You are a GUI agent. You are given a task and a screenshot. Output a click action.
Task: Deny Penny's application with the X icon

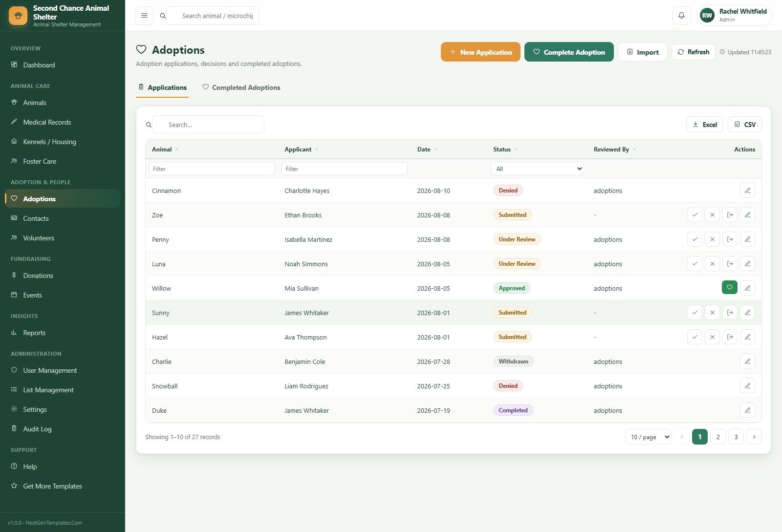(712, 239)
